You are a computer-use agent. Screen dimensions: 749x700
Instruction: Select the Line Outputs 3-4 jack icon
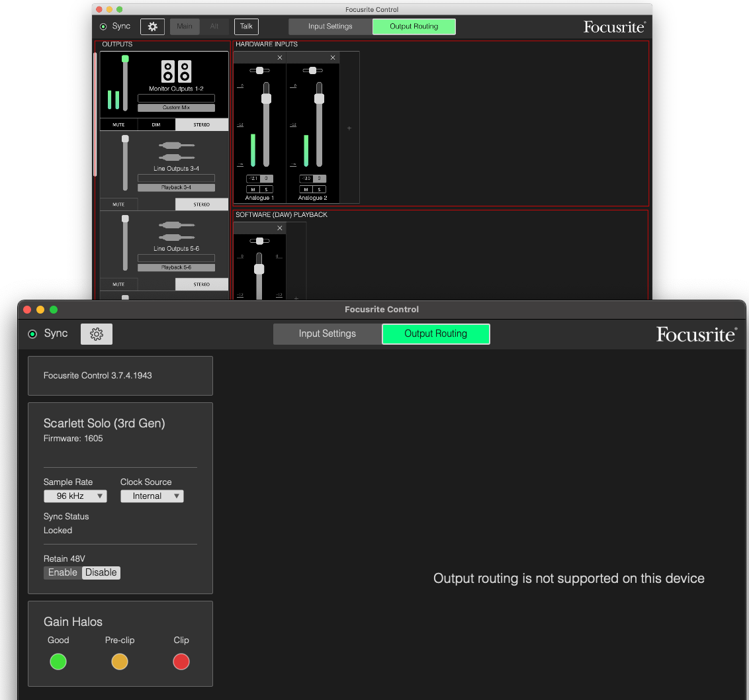tap(177, 152)
